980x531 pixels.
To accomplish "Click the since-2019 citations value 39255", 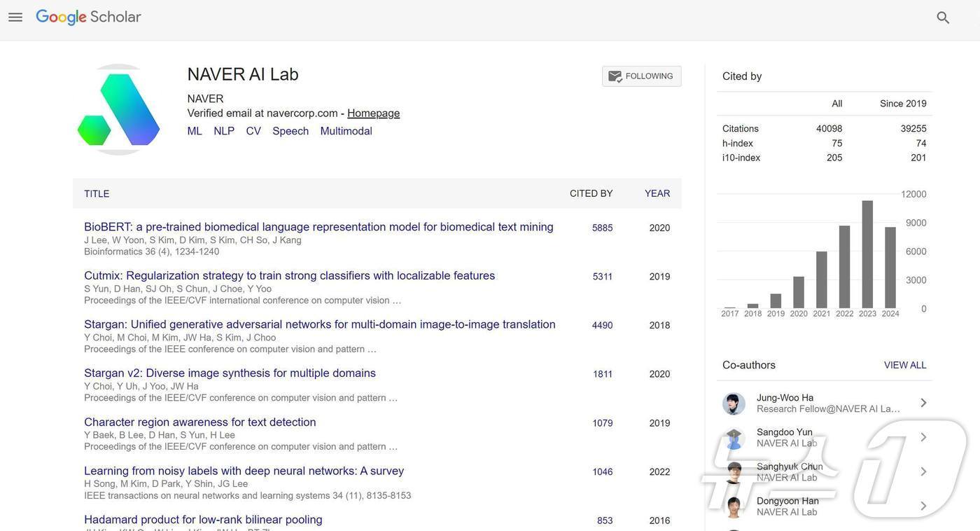I will pos(913,129).
